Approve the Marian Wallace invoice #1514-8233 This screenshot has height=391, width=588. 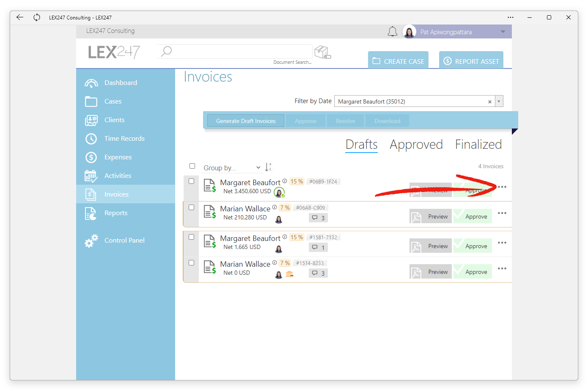(473, 272)
